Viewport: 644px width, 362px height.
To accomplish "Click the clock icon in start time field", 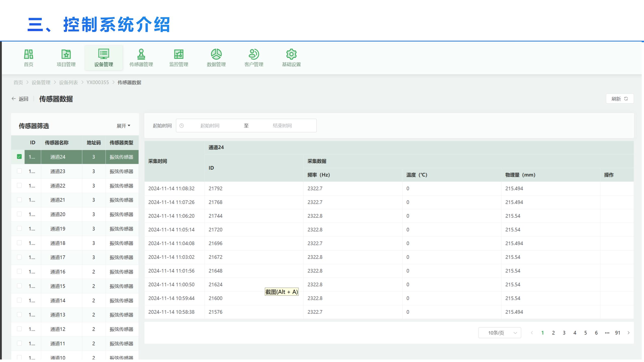I will coord(182,125).
